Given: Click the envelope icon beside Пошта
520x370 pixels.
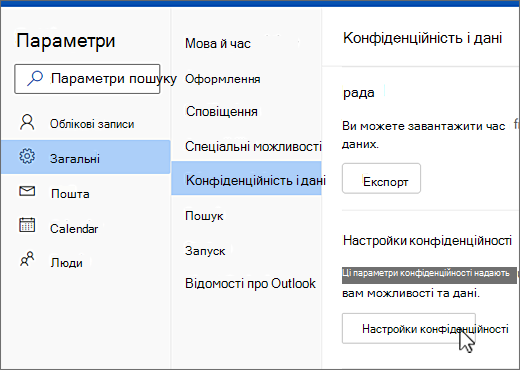Looking at the screenshot, I should [27, 191].
